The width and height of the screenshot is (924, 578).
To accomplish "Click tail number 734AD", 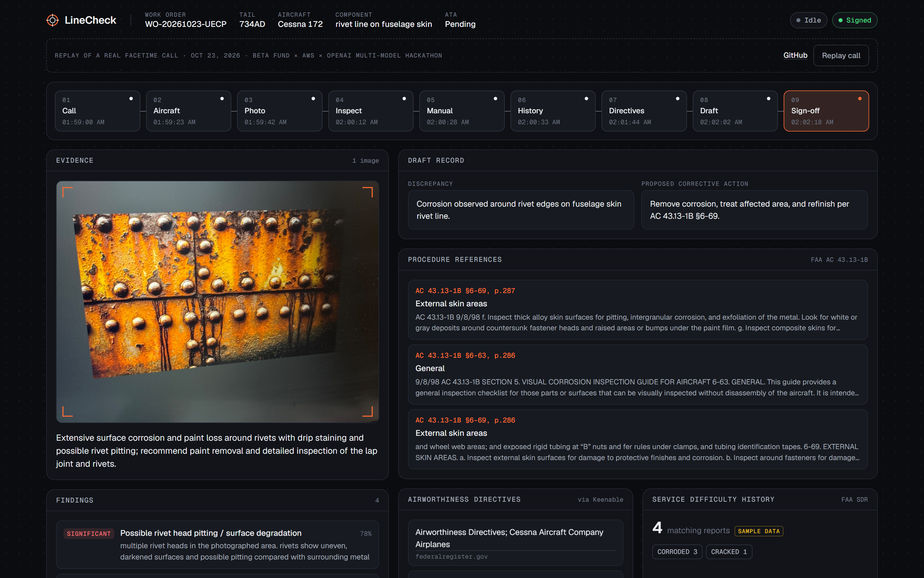I will 252,24.
